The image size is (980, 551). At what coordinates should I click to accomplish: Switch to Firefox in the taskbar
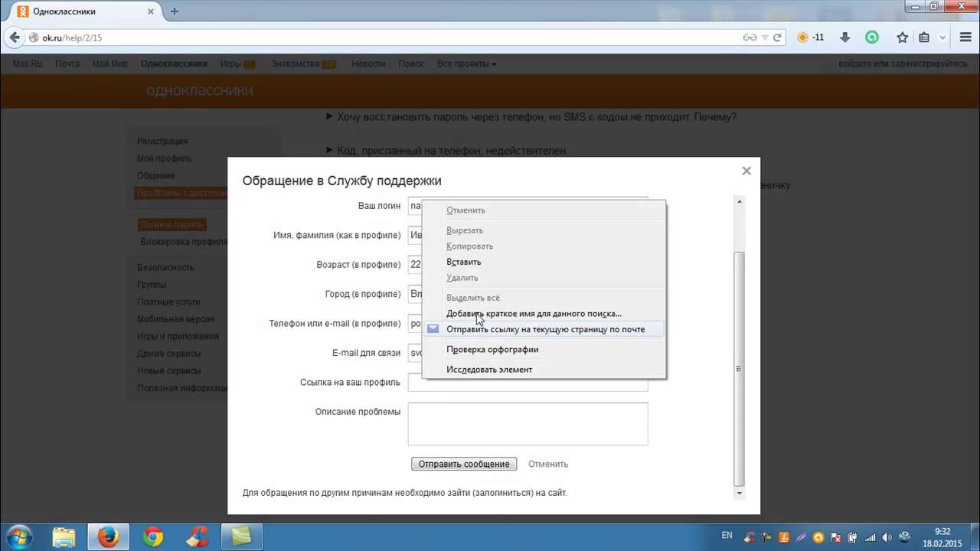pyautogui.click(x=108, y=536)
